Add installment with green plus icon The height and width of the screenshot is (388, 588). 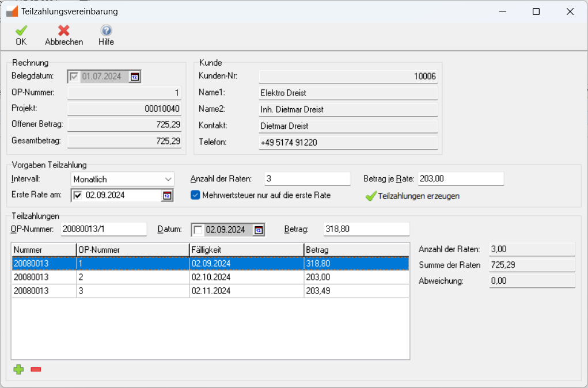19,370
